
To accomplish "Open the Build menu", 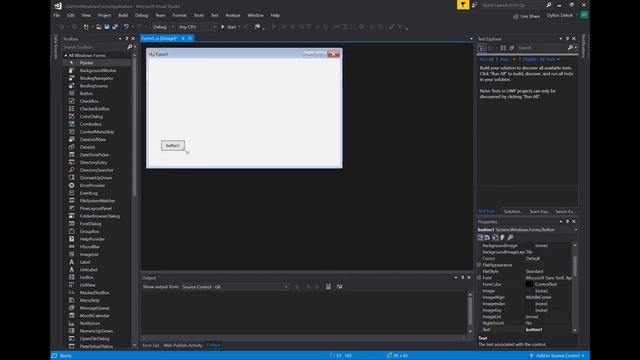I will 123,16.
